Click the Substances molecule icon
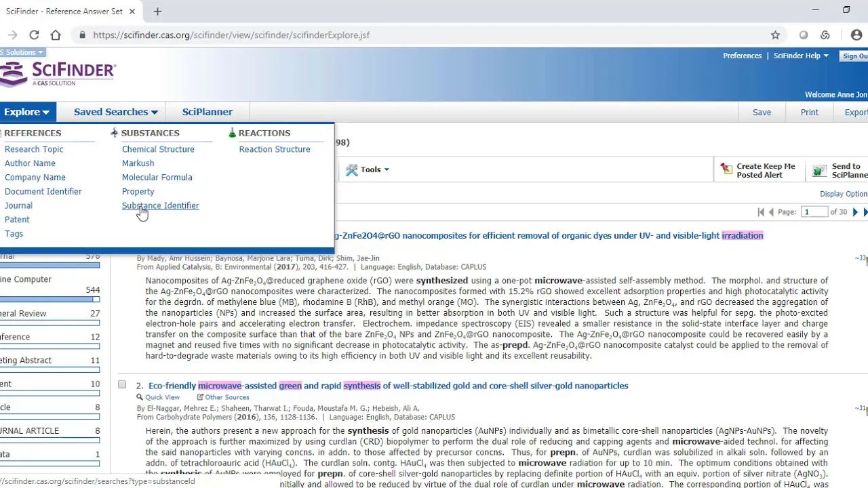The height and width of the screenshot is (488, 868). pos(114,133)
